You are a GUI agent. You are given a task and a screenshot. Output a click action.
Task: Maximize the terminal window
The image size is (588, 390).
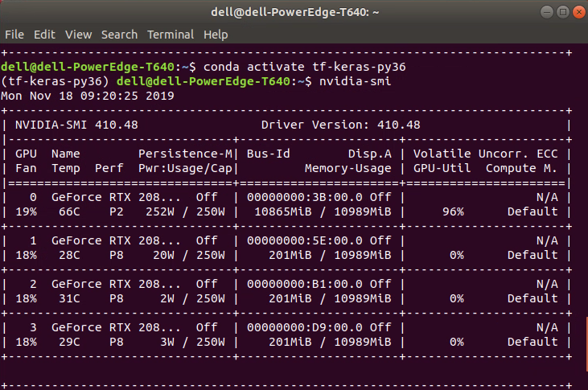pos(563,12)
